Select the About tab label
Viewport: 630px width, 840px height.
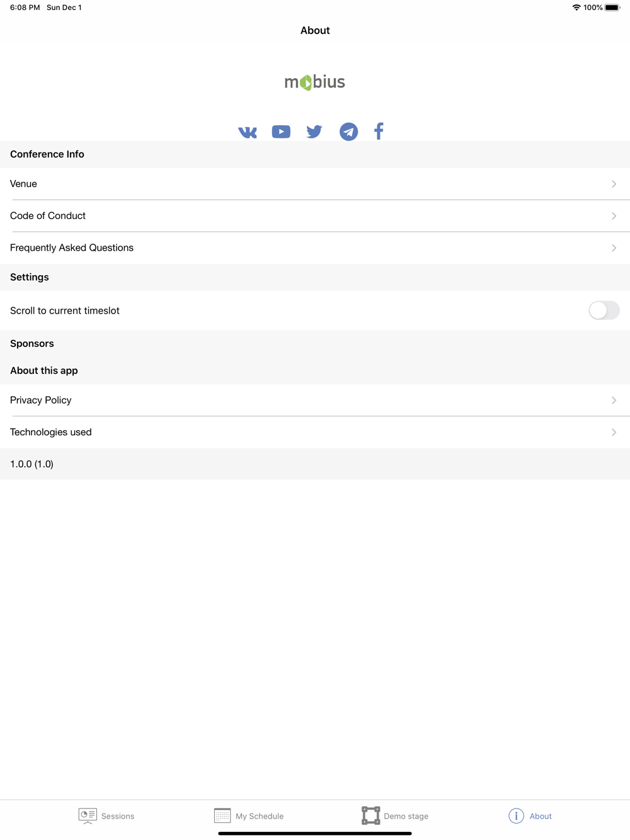[x=541, y=816]
